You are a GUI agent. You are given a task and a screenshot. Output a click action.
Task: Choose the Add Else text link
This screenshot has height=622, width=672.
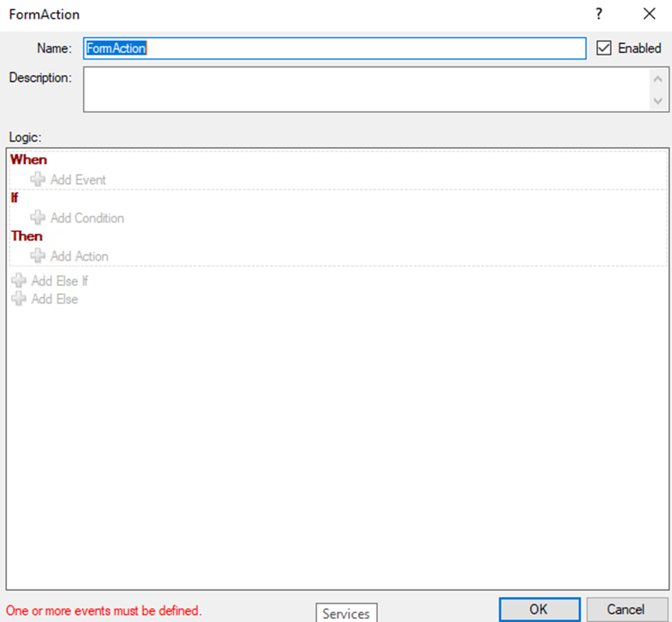tap(55, 299)
